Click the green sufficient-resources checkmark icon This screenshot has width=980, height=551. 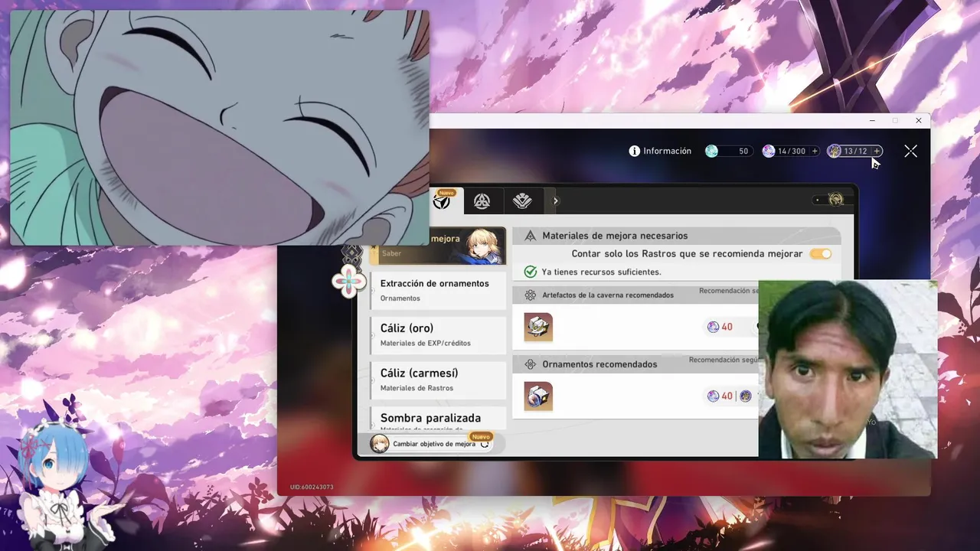[530, 272]
